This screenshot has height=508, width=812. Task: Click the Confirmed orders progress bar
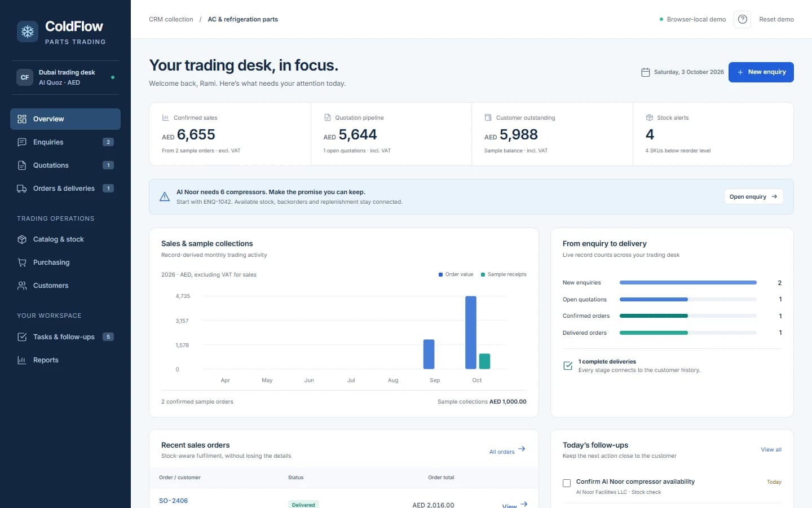click(688, 316)
